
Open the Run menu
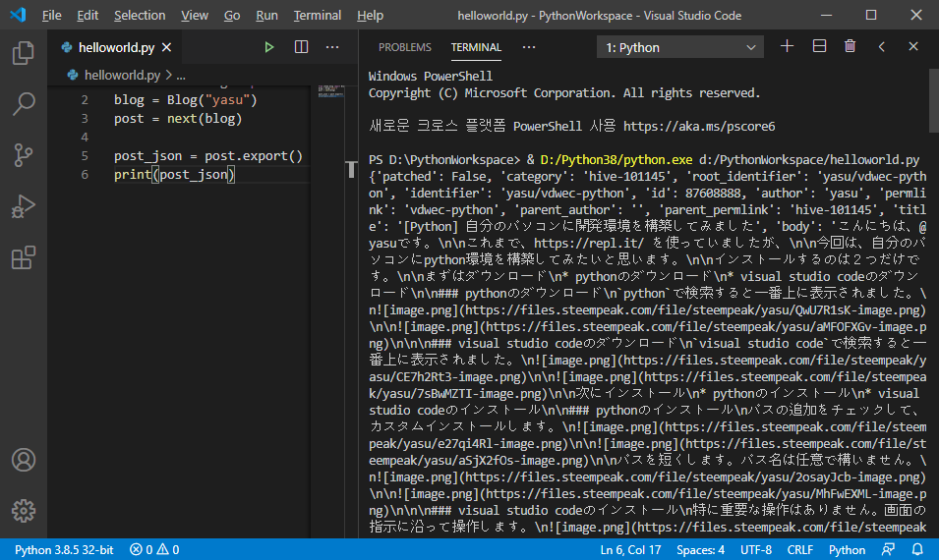(266, 15)
